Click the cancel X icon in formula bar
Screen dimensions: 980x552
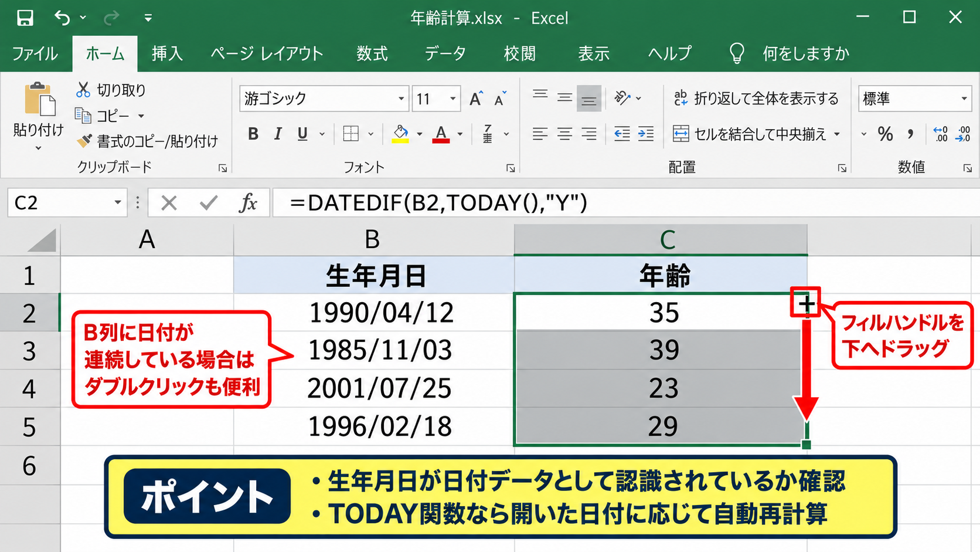point(169,203)
